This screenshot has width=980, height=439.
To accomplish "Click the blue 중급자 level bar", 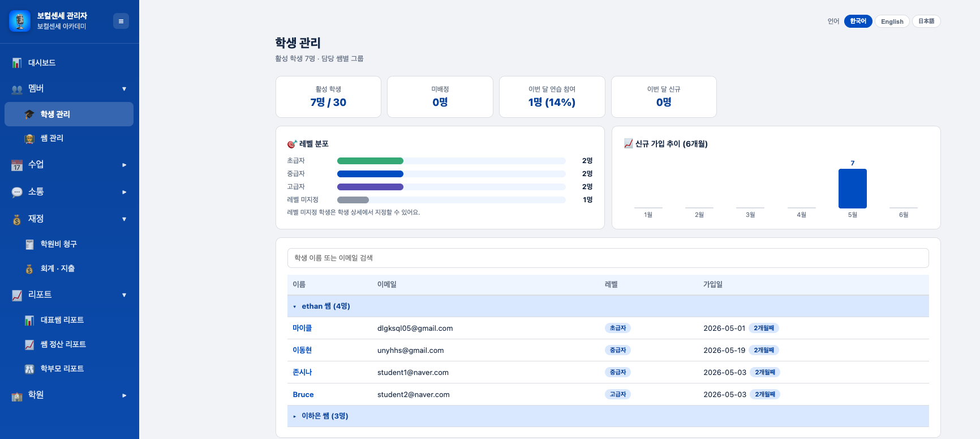I will pyautogui.click(x=370, y=174).
